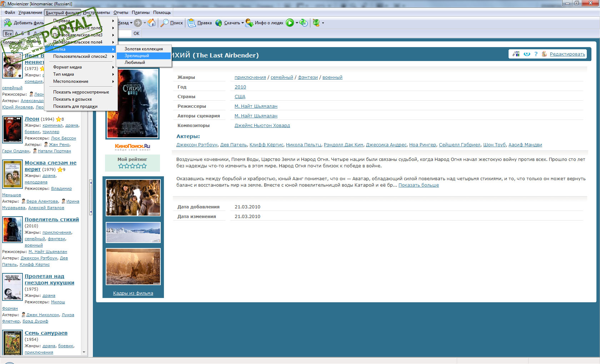
Task: Click the Редактировать link
Action: coord(567,54)
